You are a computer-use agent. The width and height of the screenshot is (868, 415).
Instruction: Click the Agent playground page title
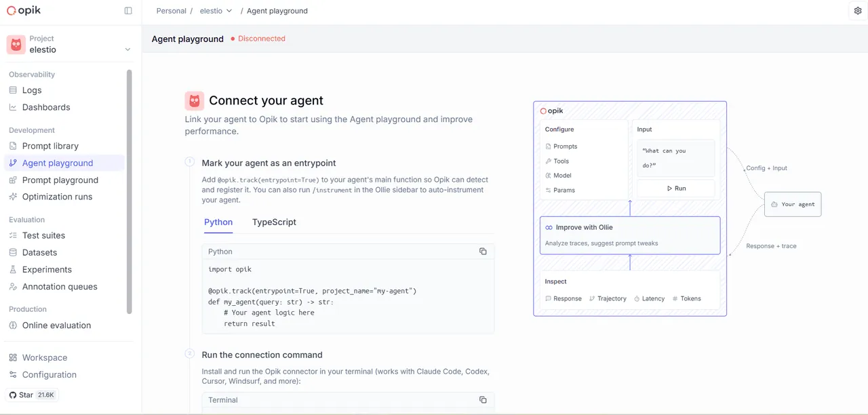188,39
